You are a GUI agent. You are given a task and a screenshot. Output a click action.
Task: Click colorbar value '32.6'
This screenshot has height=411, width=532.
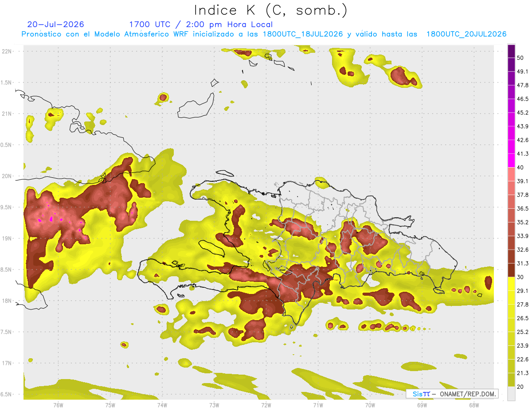(523, 250)
